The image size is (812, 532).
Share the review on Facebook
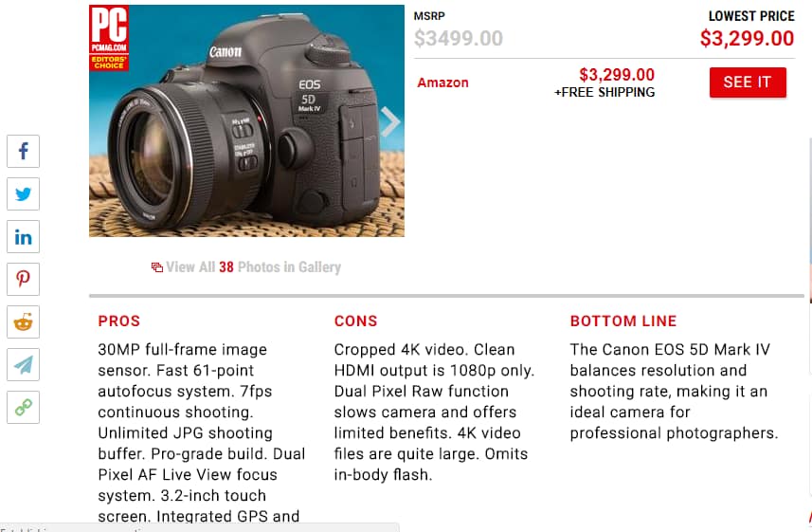pos(24,152)
